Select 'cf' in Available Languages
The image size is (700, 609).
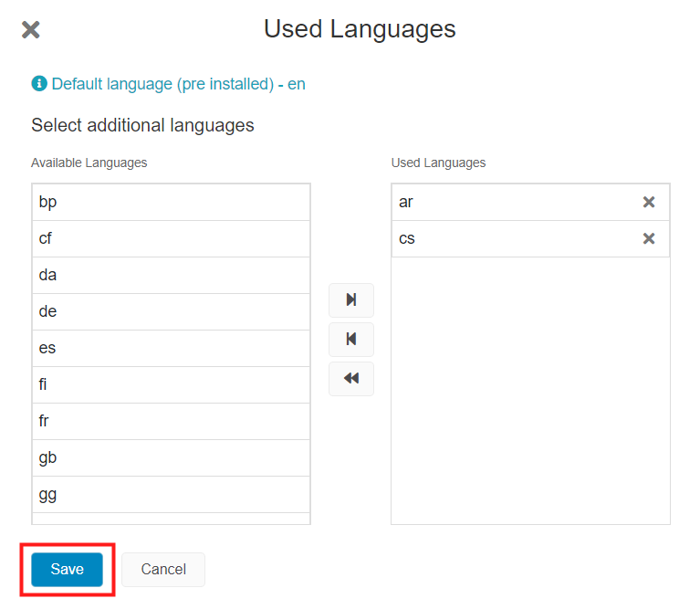(x=171, y=239)
